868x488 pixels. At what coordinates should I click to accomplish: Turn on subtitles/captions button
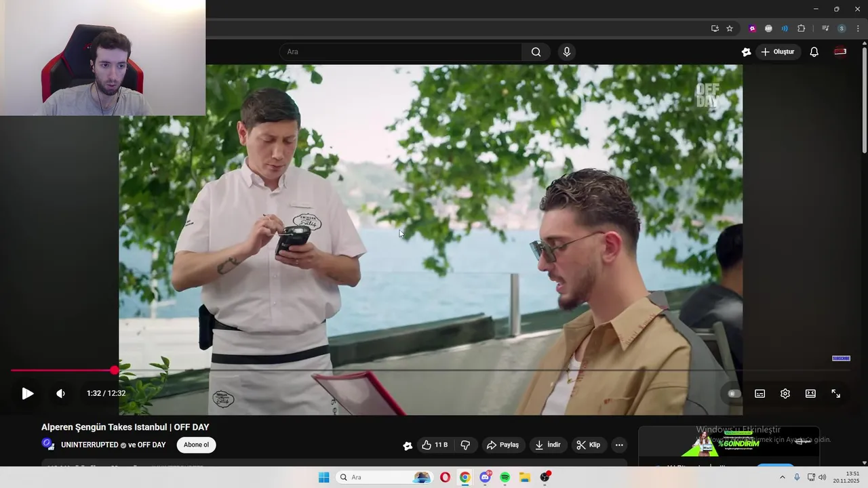pos(760,394)
